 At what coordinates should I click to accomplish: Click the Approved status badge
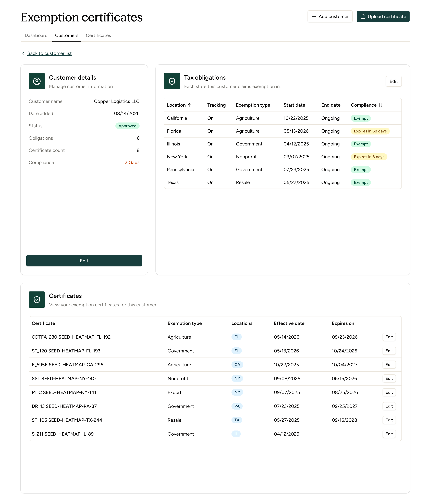pyautogui.click(x=127, y=126)
